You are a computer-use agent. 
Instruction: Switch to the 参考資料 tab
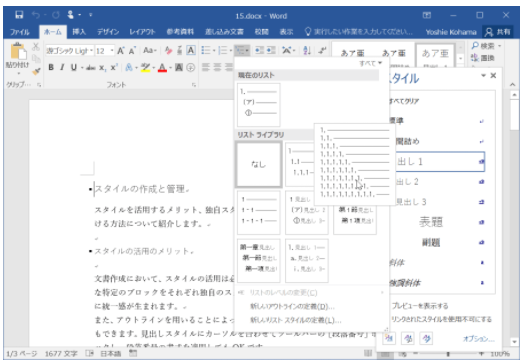pyautogui.click(x=180, y=32)
